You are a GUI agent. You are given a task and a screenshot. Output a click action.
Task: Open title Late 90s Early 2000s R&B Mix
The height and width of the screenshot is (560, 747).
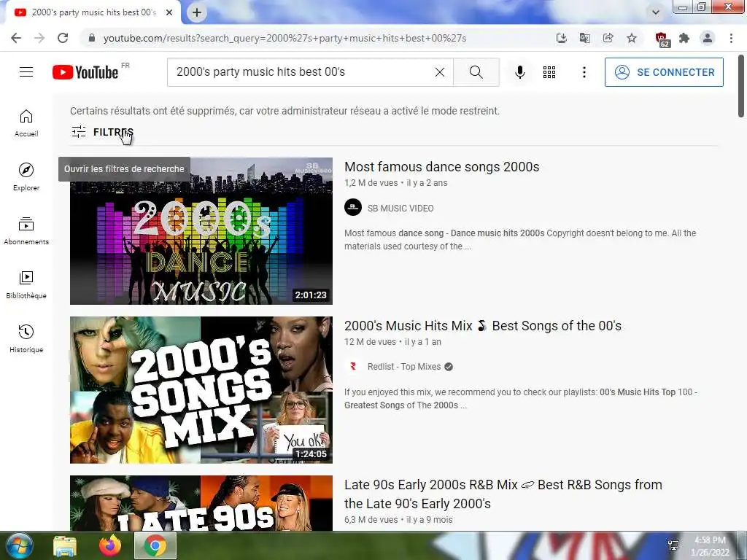tap(503, 494)
